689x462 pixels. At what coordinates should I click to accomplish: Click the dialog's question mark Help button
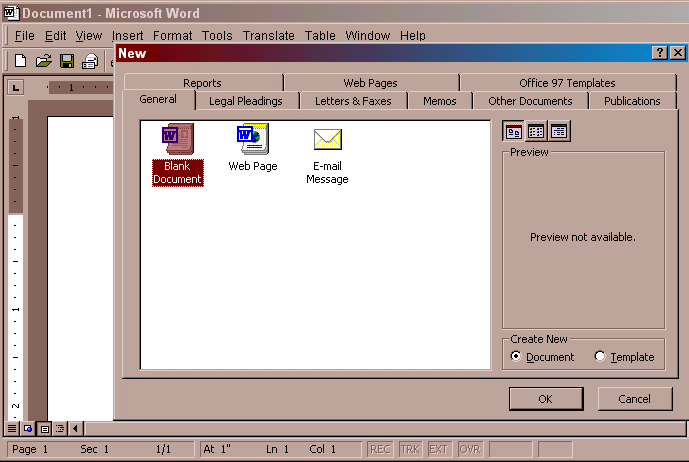(660, 53)
